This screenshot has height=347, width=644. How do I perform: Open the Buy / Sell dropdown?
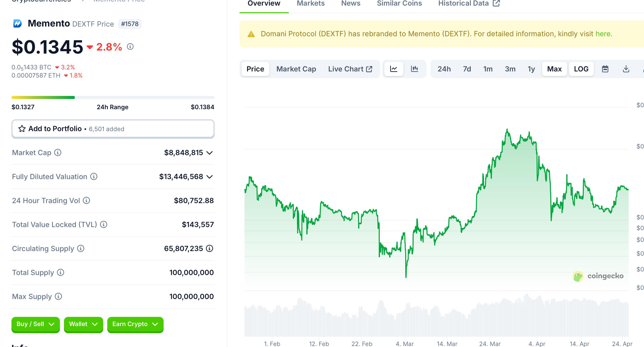coord(36,324)
